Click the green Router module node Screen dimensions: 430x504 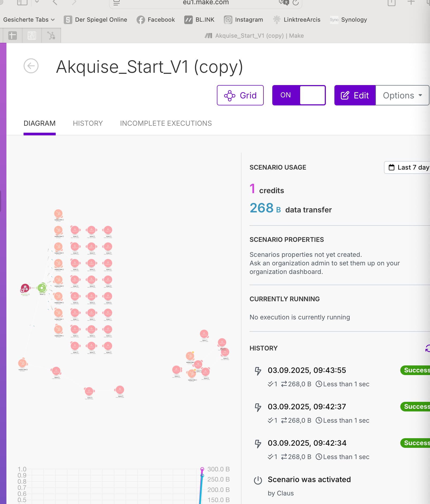coord(42,288)
